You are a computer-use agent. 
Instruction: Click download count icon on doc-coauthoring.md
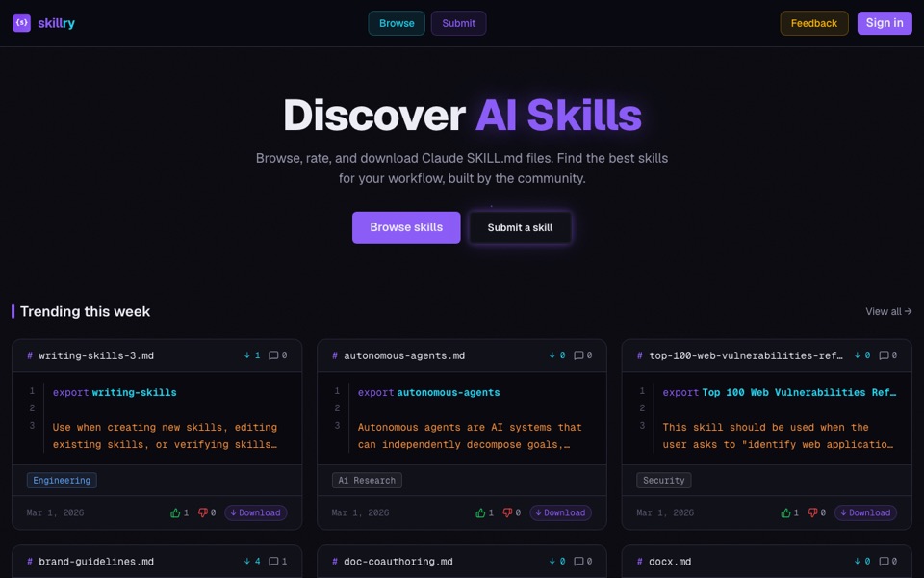click(x=552, y=561)
